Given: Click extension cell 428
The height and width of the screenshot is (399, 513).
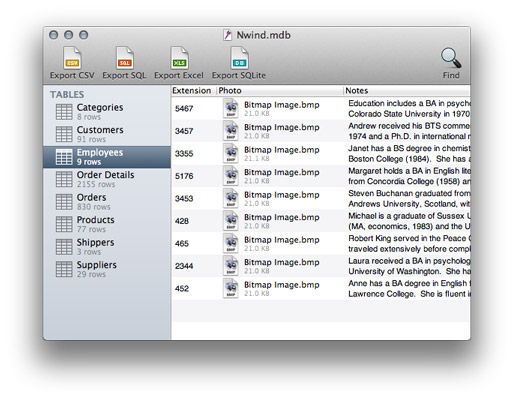Looking at the screenshot, I should click(182, 221).
